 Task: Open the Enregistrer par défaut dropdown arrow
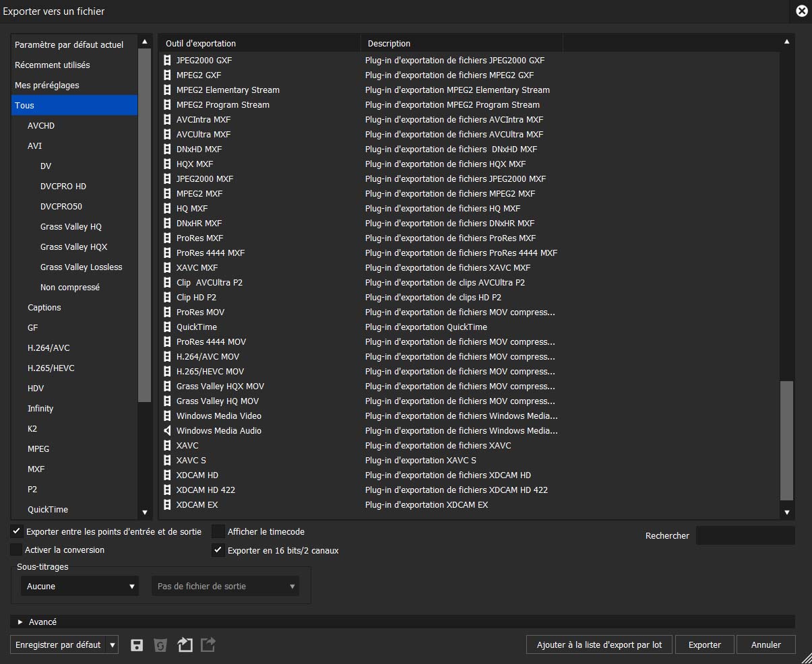[x=113, y=645]
